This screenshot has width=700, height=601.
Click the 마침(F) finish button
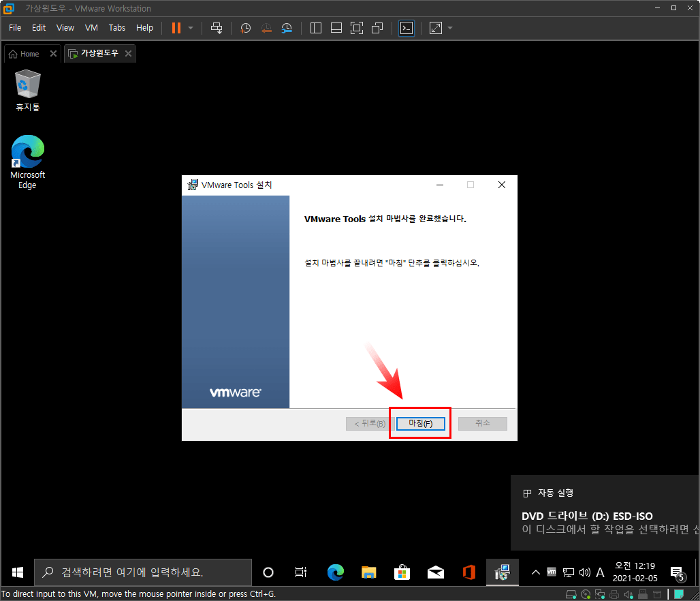(x=421, y=423)
